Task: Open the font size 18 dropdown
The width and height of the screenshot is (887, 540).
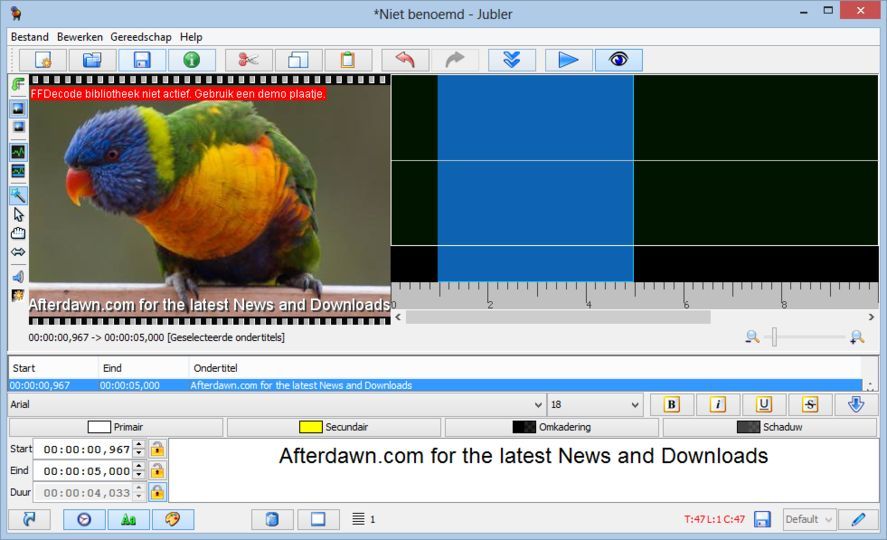Action: [x=595, y=404]
